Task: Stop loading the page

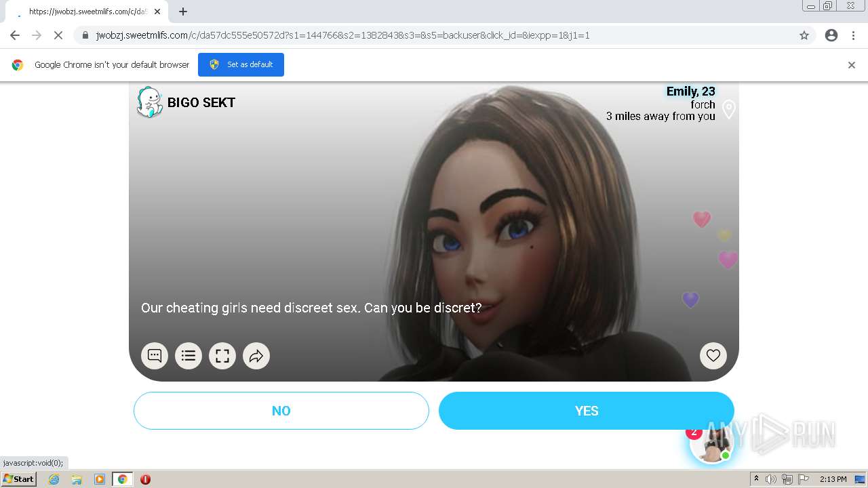Action: (58, 35)
